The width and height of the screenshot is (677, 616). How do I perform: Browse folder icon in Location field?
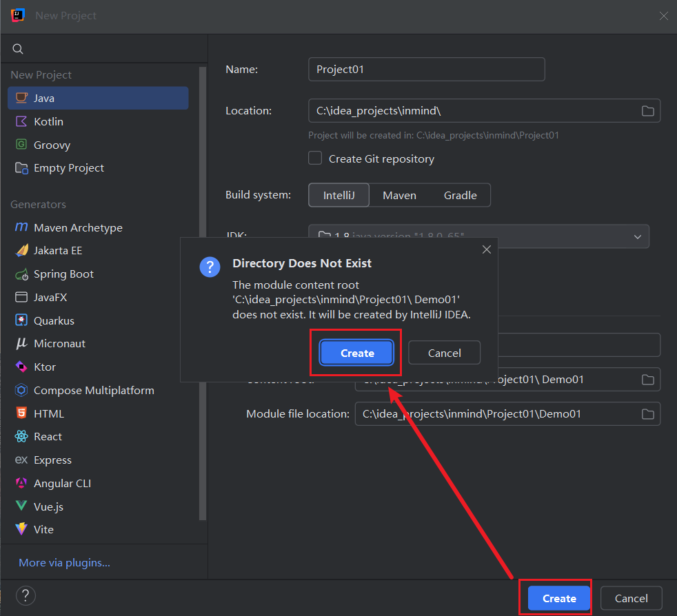point(647,111)
